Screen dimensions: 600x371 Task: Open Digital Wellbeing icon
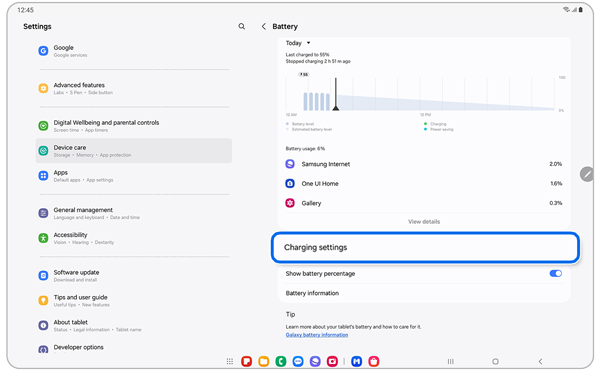43,125
